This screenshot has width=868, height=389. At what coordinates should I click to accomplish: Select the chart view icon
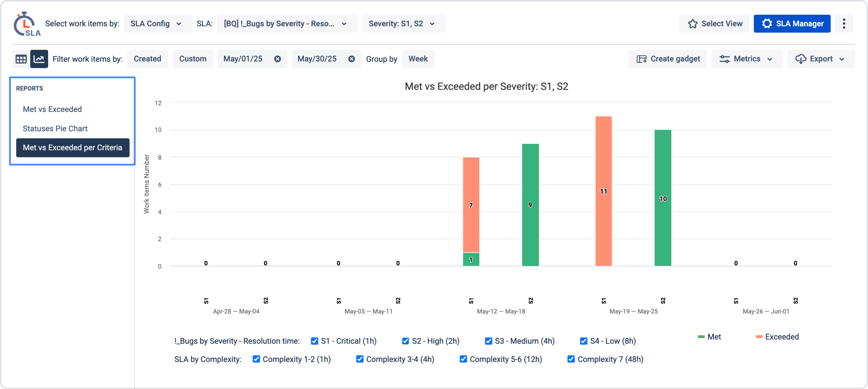click(x=39, y=59)
